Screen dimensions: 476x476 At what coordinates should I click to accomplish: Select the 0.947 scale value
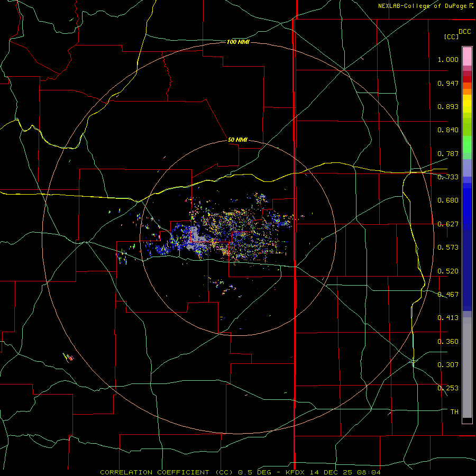(x=448, y=83)
